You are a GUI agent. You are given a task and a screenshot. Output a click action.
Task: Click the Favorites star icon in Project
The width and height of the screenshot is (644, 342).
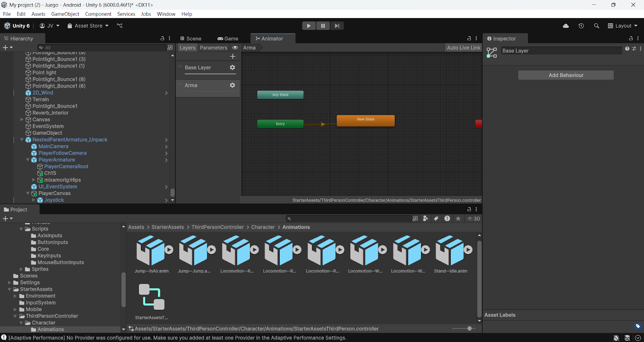click(458, 219)
